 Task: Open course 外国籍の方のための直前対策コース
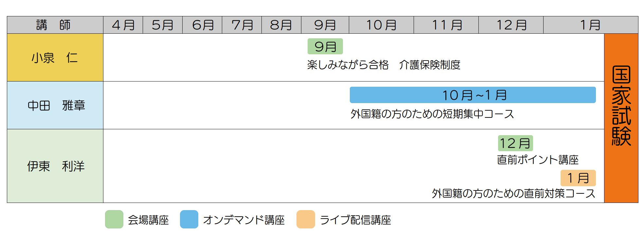pos(513,193)
